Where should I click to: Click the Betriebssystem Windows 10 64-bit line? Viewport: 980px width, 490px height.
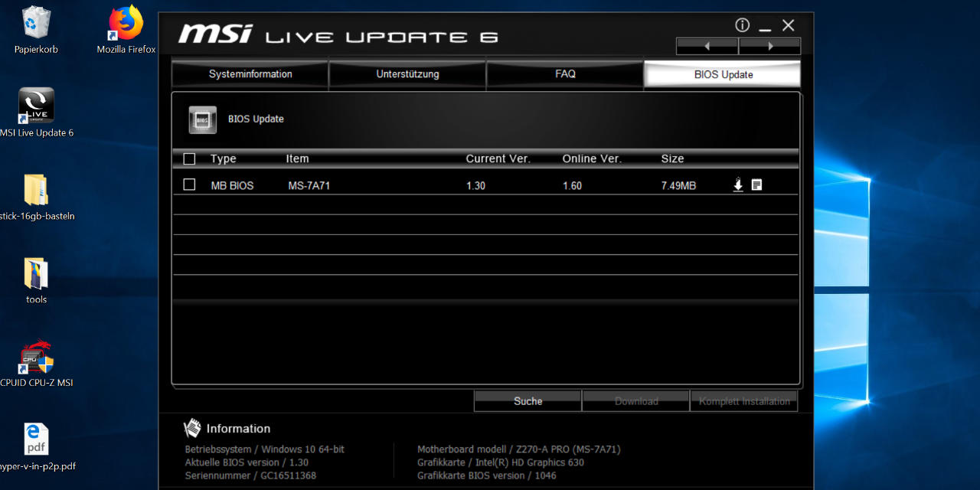264,449
